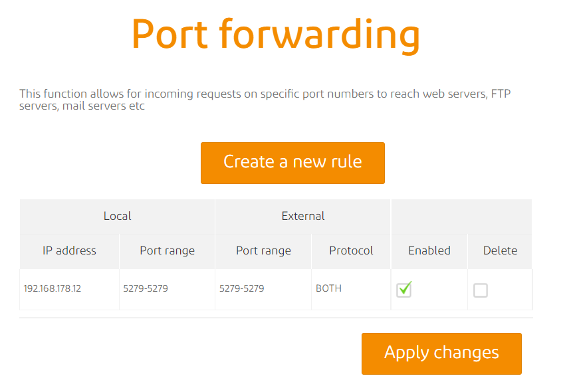Click the function description paragraph text
Viewport: 569px width, 392px height.
pyautogui.click(x=265, y=100)
